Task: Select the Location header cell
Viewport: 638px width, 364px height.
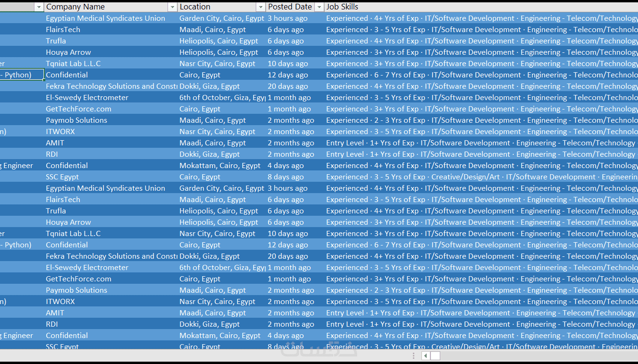Action: click(221, 7)
